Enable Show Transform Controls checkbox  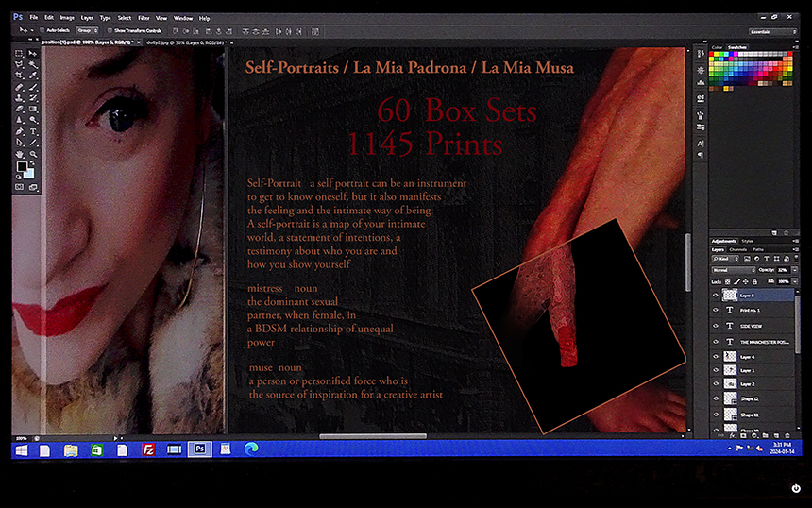point(110,30)
